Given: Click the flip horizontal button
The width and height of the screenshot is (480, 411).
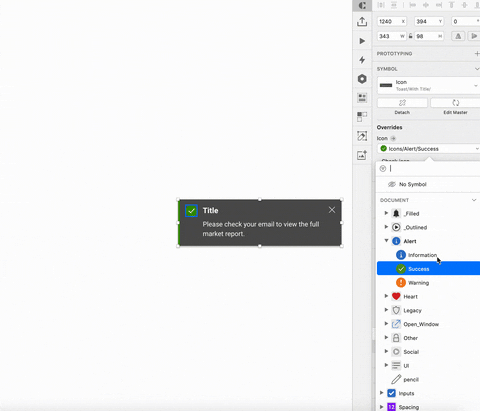Looking at the screenshot, I should [x=458, y=36].
